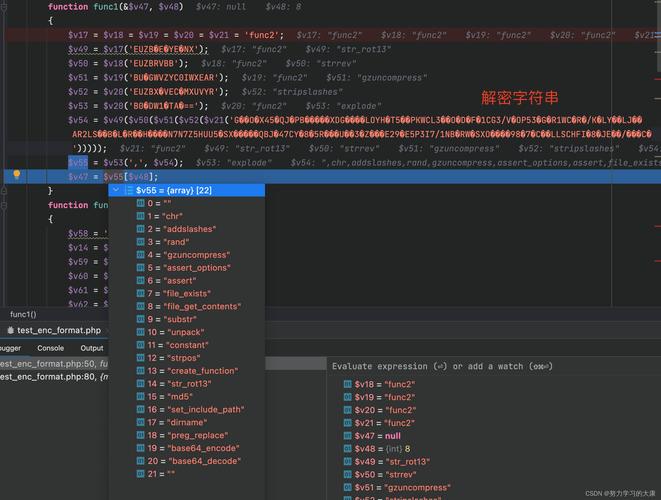Toggle the fold marker beside function func1 declaration
Image resolution: width=661 pixels, height=500 pixels.
4,7
